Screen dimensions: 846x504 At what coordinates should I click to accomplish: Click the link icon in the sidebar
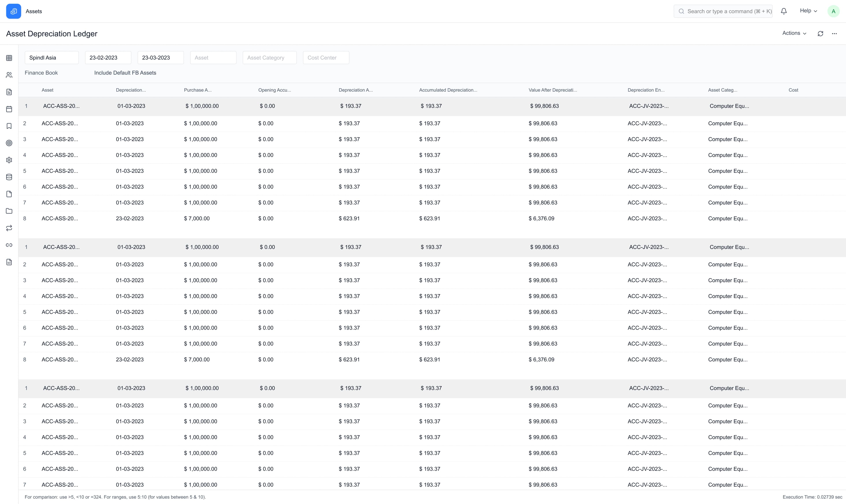9,245
